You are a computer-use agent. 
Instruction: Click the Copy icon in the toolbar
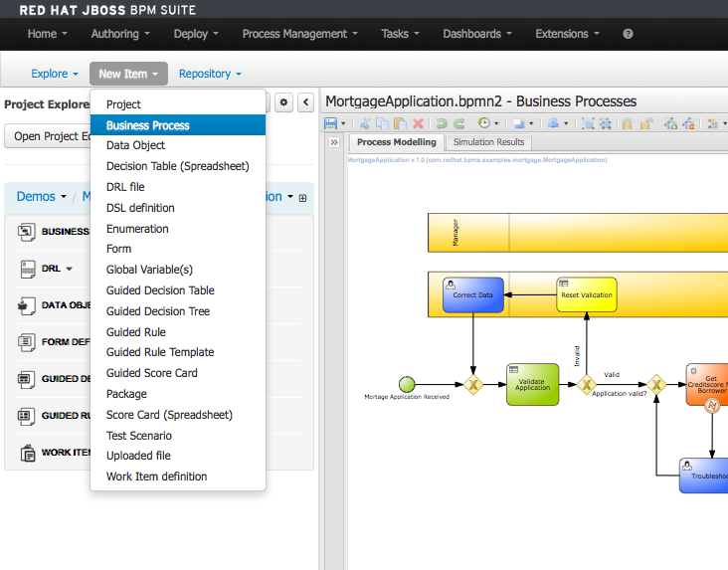click(382, 123)
